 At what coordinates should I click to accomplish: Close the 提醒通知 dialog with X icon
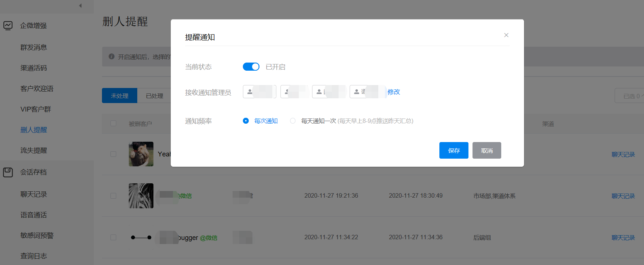click(506, 35)
